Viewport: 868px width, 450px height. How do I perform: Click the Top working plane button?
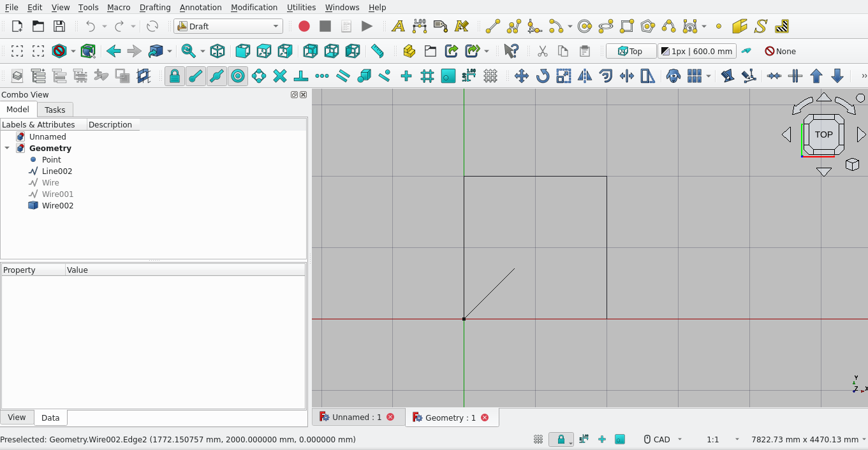point(630,51)
